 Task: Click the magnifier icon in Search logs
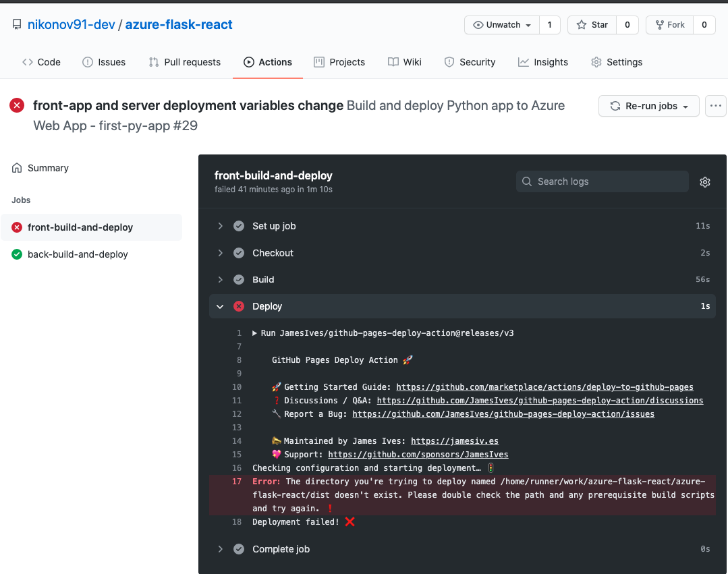click(526, 181)
